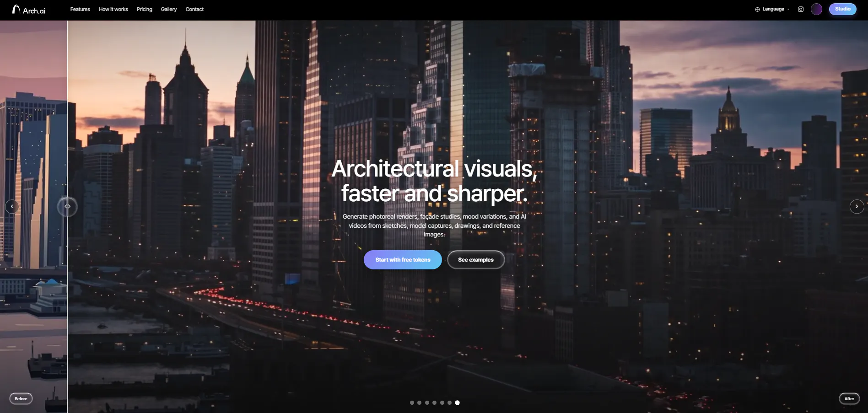Select the second carousel dot
Viewport: 868px width, 413px height.
(419, 403)
